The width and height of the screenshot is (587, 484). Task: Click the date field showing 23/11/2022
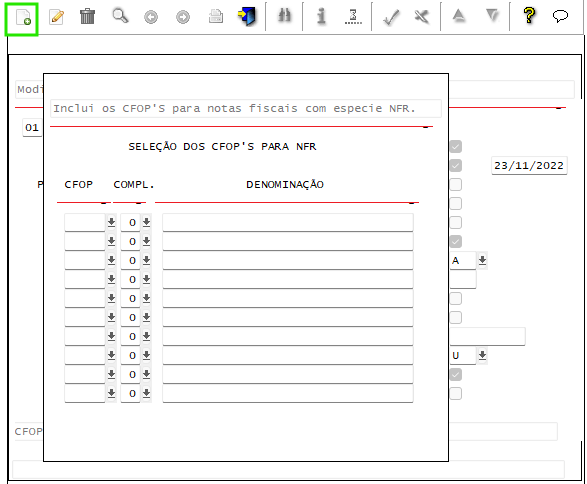pyautogui.click(x=529, y=165)
